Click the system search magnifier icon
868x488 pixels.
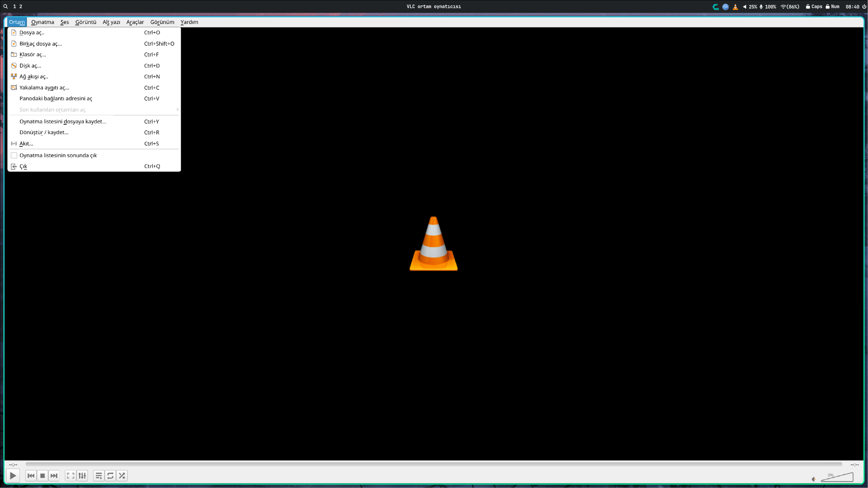coord(5,6)
